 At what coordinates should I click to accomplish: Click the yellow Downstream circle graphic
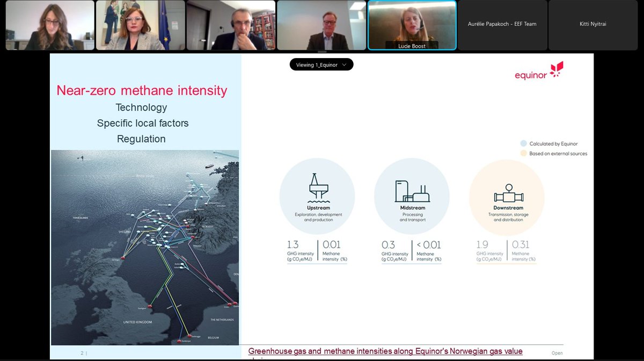[507, 196]
